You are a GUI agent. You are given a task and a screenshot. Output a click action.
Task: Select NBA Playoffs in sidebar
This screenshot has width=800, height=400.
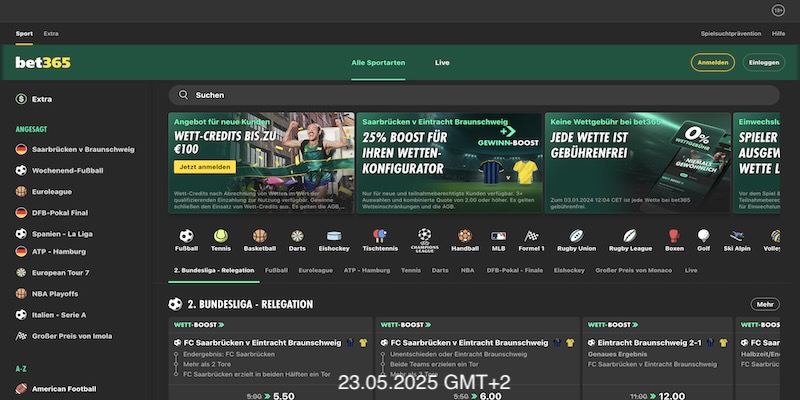(x=47, y=294)
